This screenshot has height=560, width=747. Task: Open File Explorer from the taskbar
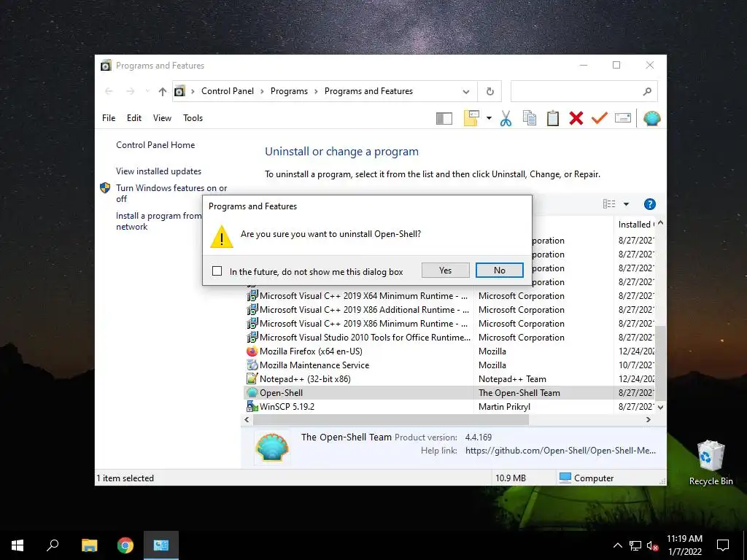click(89, 545)
